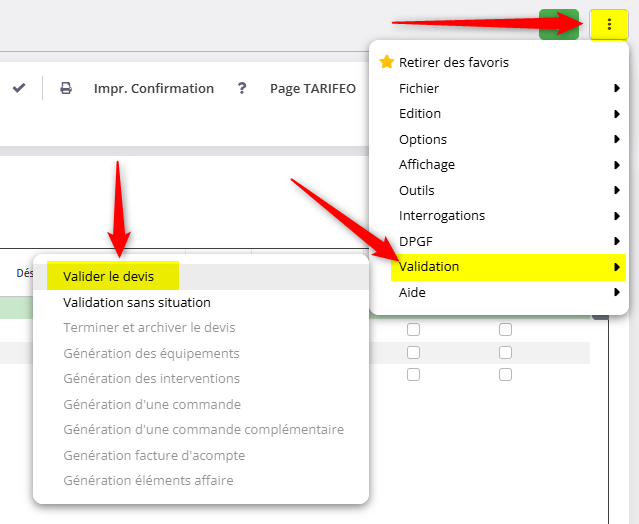Viewport: 639px width, 524px height.
Task: Expand arrow next to Options
Action: [x=617, y=139]
